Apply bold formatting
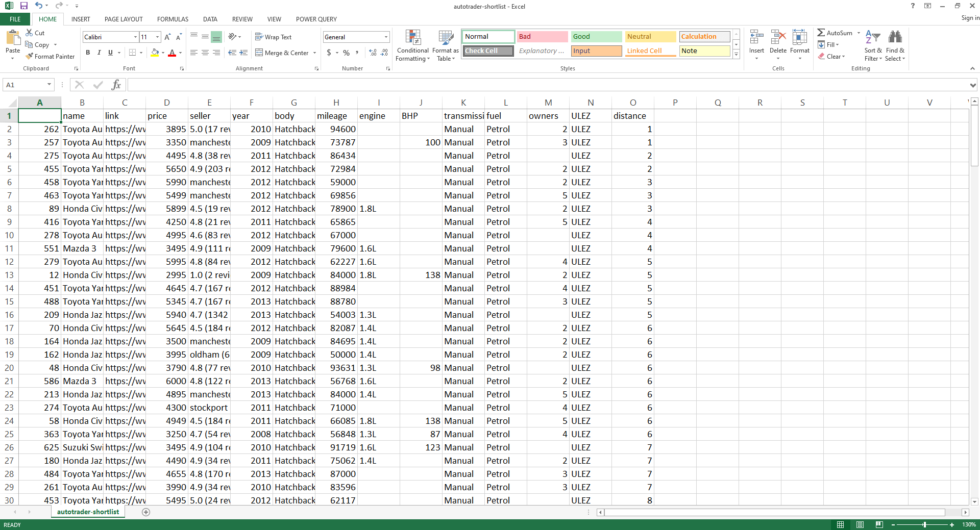Viewport: 980px width, 530px height. (x=88, y=53)
